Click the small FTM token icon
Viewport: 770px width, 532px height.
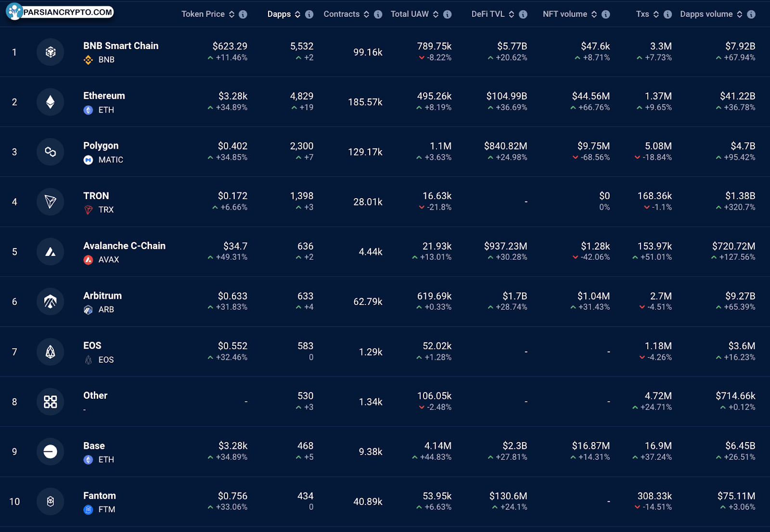click(x=88, y=509)
